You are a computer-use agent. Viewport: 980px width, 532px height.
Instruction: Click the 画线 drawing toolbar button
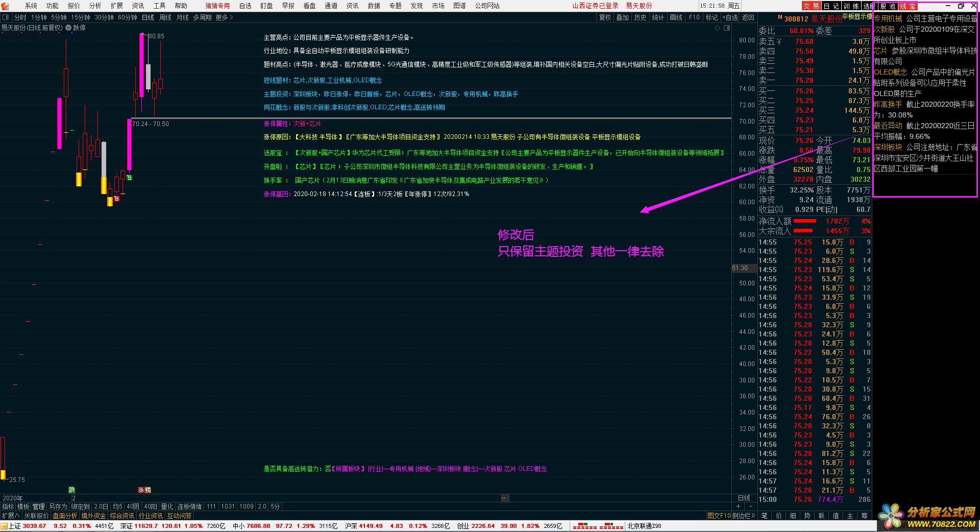[676, 17]
